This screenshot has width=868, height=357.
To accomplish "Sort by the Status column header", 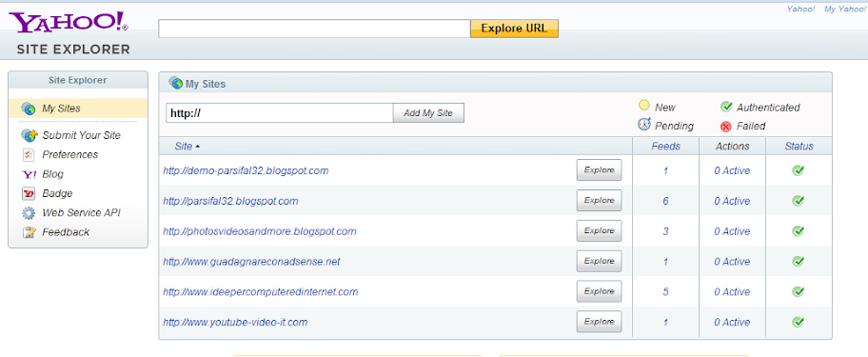I will click(799, 147).
